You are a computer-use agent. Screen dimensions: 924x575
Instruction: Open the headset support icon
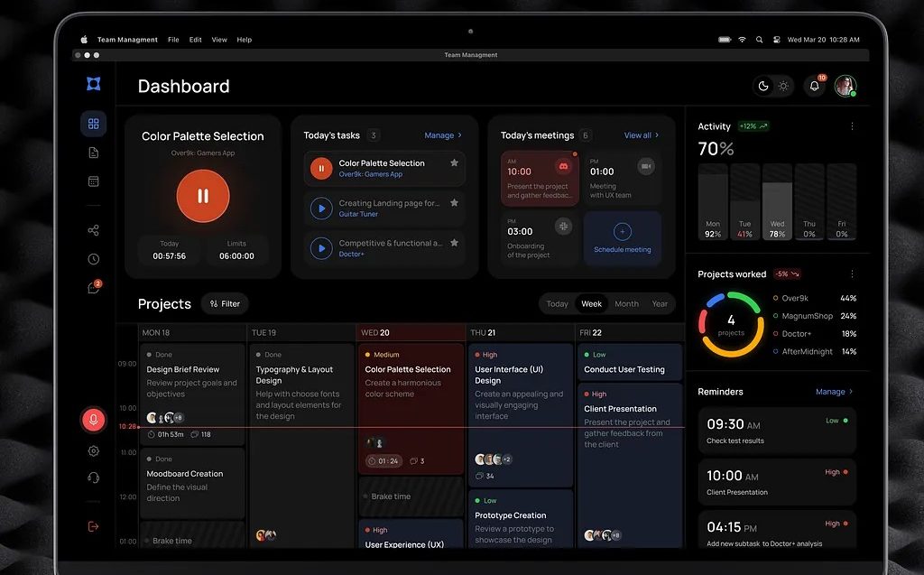93,478
